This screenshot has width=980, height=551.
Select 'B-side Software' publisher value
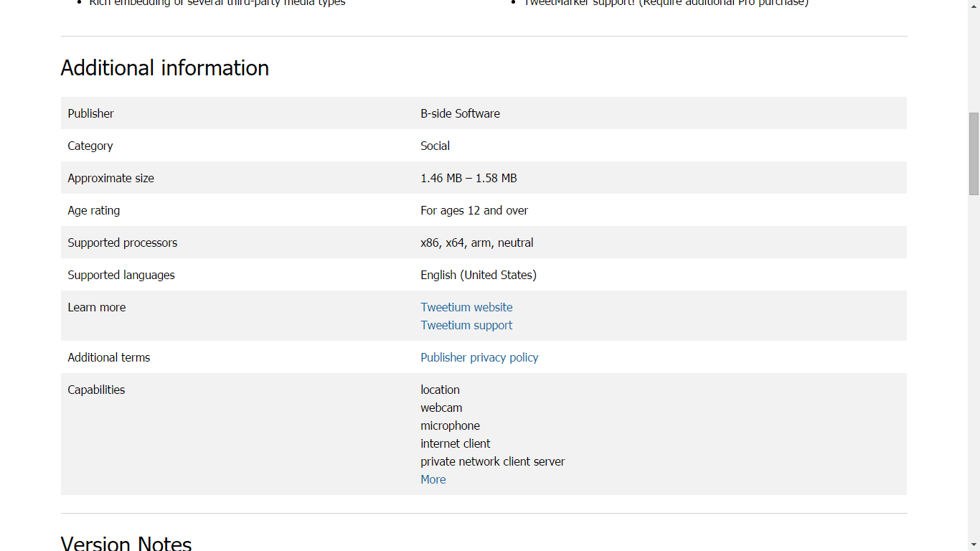[460, 113]
